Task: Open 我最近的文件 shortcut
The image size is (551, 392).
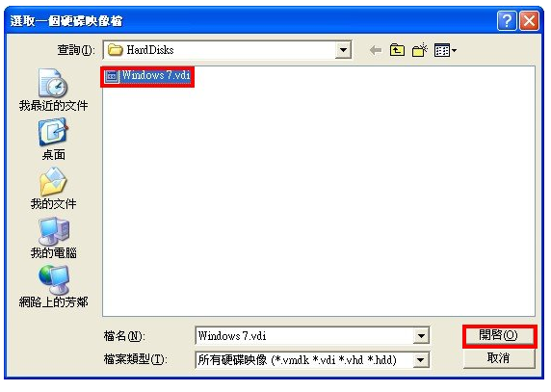Action: (53, 91)
